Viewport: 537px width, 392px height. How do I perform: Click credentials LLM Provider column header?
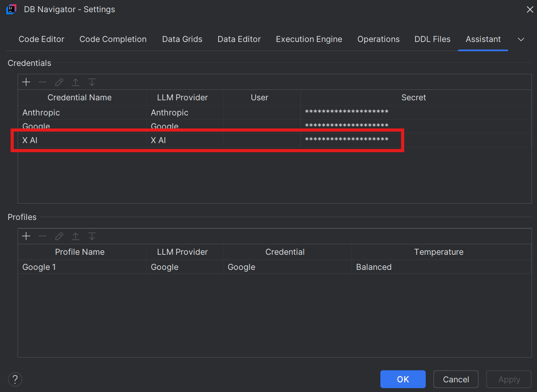[185, 97]
